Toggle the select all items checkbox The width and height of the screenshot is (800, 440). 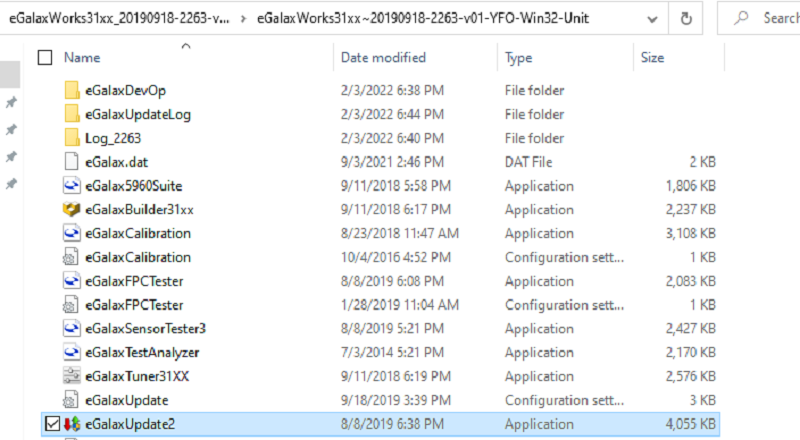(45, 58)
